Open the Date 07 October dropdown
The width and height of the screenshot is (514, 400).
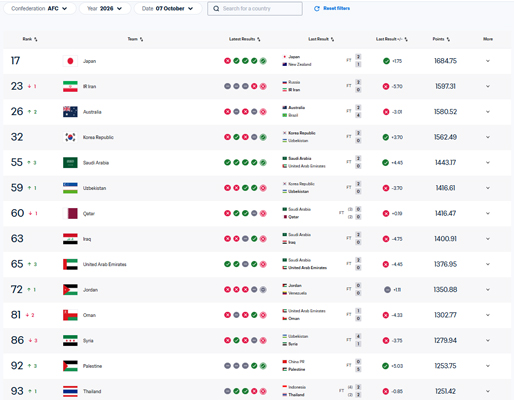point(168,9)
